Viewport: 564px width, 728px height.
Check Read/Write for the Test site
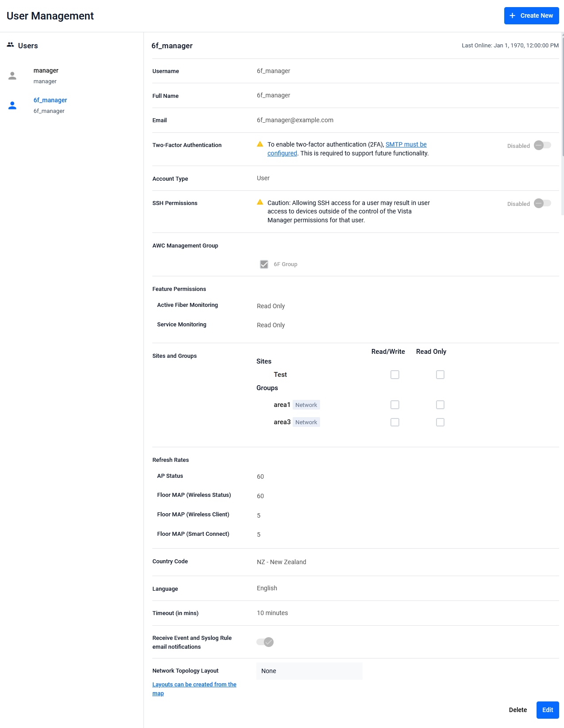tap(395, 375)
